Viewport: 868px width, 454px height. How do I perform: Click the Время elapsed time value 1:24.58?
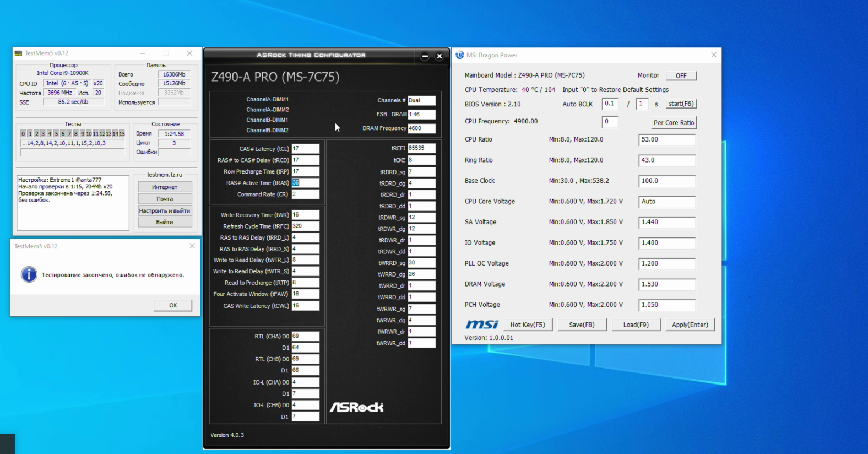coord(174,134)
